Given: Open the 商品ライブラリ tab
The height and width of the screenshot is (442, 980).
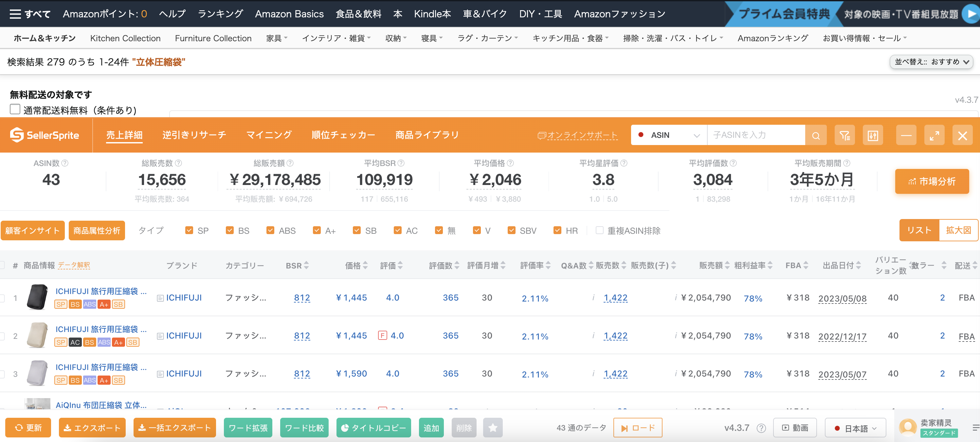Looking at the screenshot, I should pyautogui.click(x=427, y=135).
